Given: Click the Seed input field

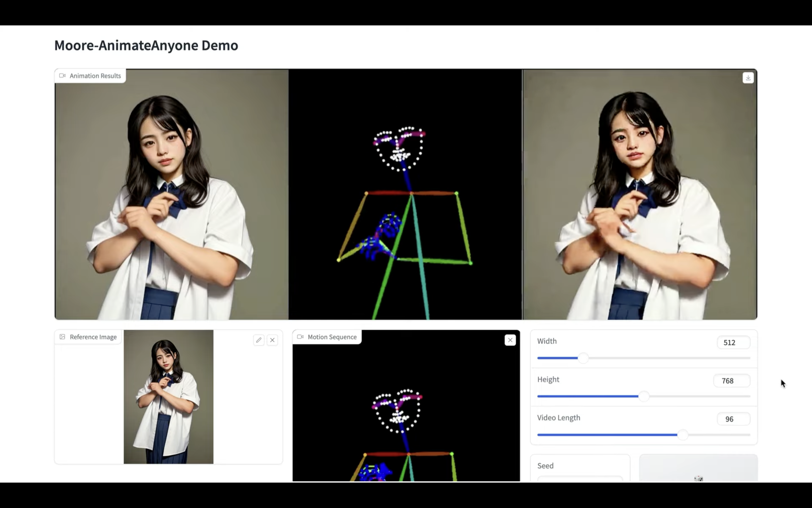Looking at the screenshot, I should [580, 479].
